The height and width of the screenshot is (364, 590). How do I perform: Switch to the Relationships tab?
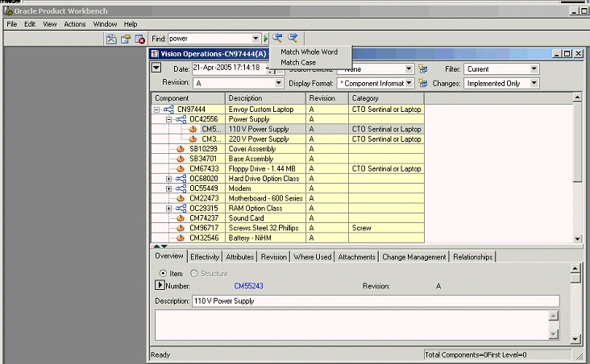[x=472, y=257]
